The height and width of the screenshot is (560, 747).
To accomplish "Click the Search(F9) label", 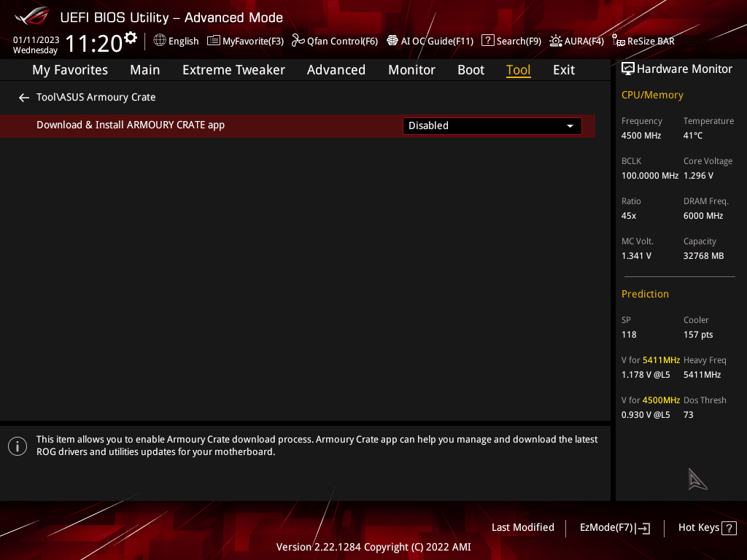I will pos(519,42).
